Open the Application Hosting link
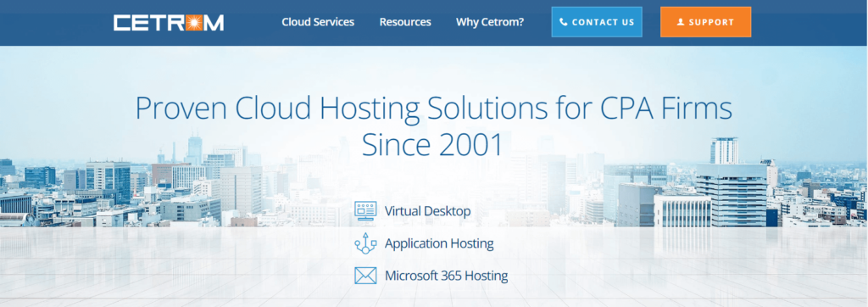Screen dimensions: 868x307 click(439, 243)
